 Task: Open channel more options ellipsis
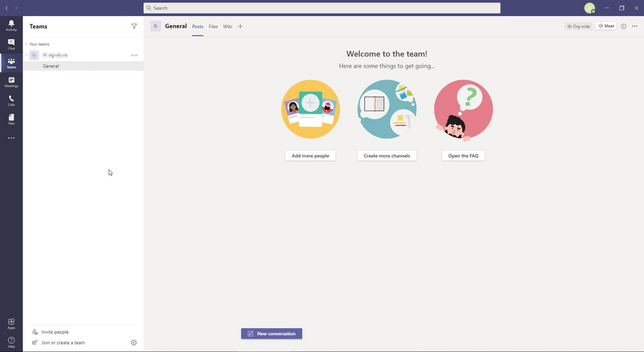[x=634, y=26]
